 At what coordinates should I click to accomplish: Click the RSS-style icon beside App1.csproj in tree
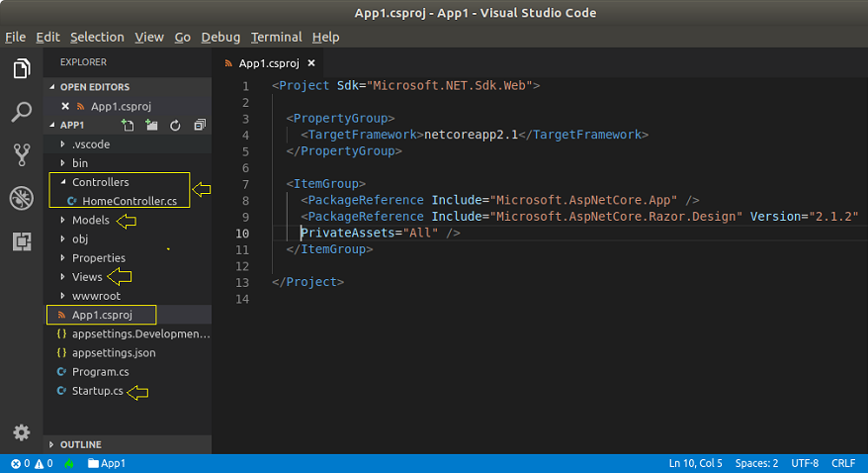coord(61,315)
